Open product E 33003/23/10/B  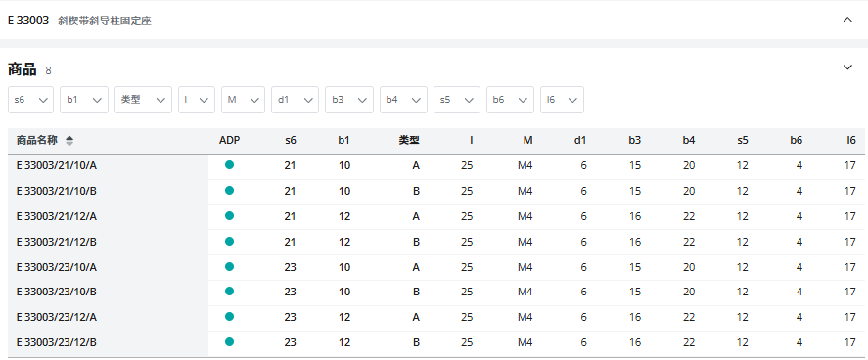point(57,292)
